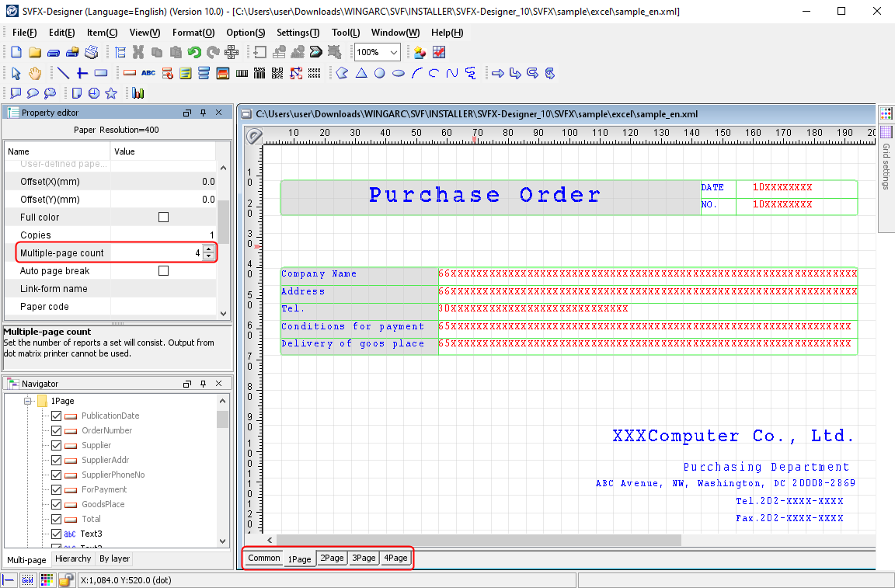Screen dimensions: 895x588
Task: Select the linear Barcode tool
Action: (x=242, y=73)
